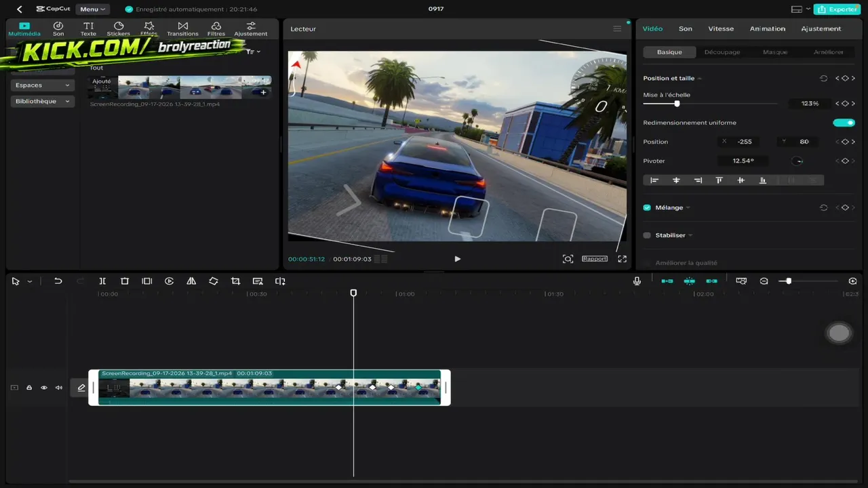Open the crop tool in timeline toolbar
Viewport: 868px width, 488px height.
tap(235, 281)
